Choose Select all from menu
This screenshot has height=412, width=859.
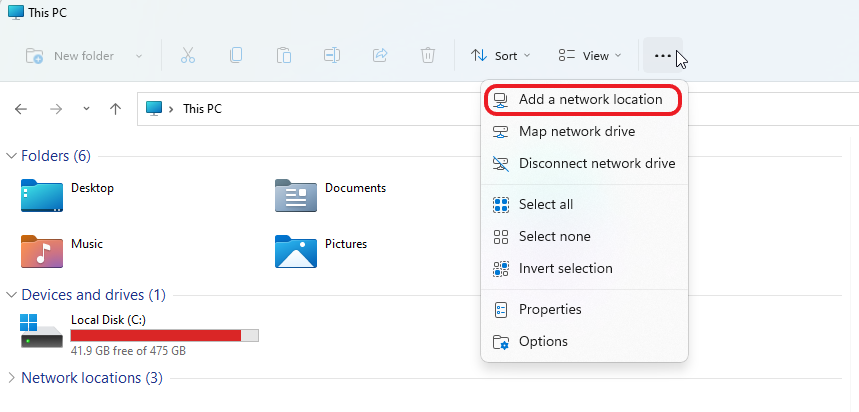pyautogui.click(x=545, y=205)
